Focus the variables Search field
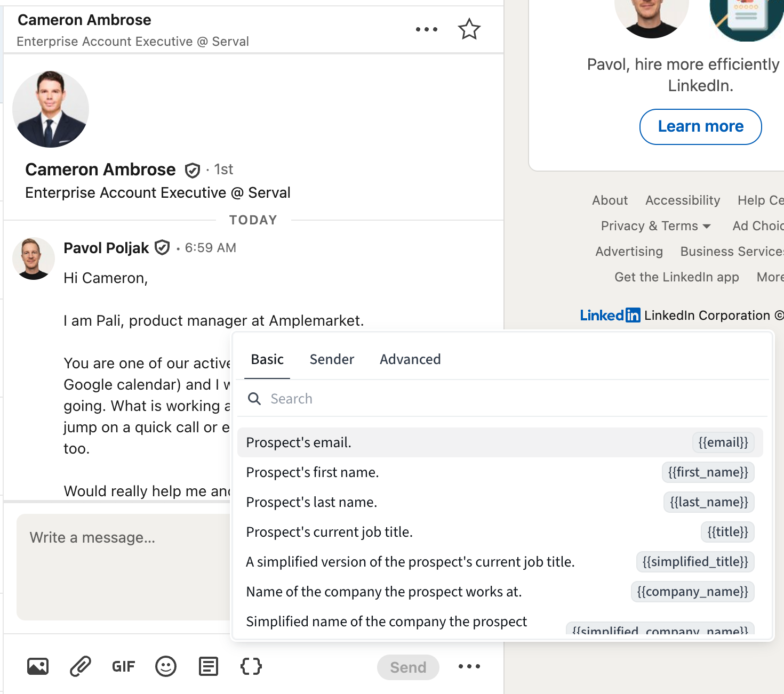This screenshot has height=694, width=784. [x=501, y=399]
